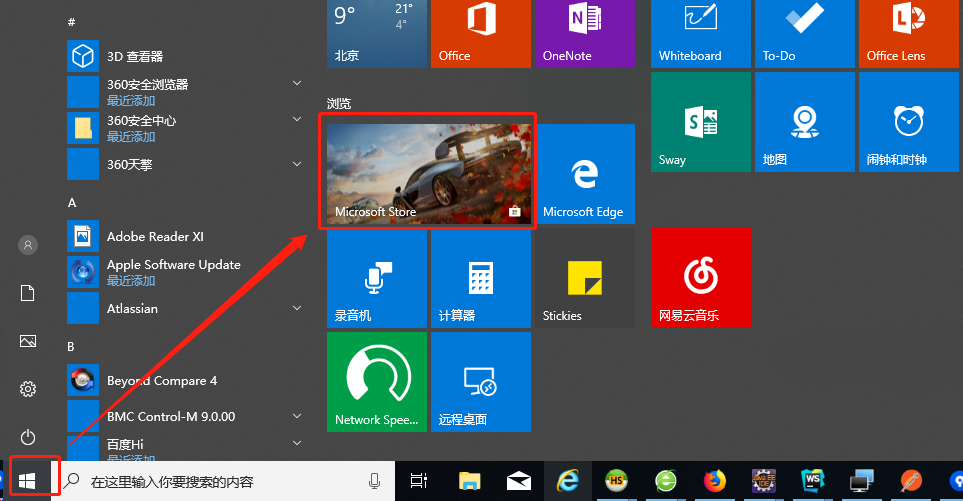The width and height of the screenshot is (963, 501).
Task: Click the Power button in sidebar
Action: (28, 437)
